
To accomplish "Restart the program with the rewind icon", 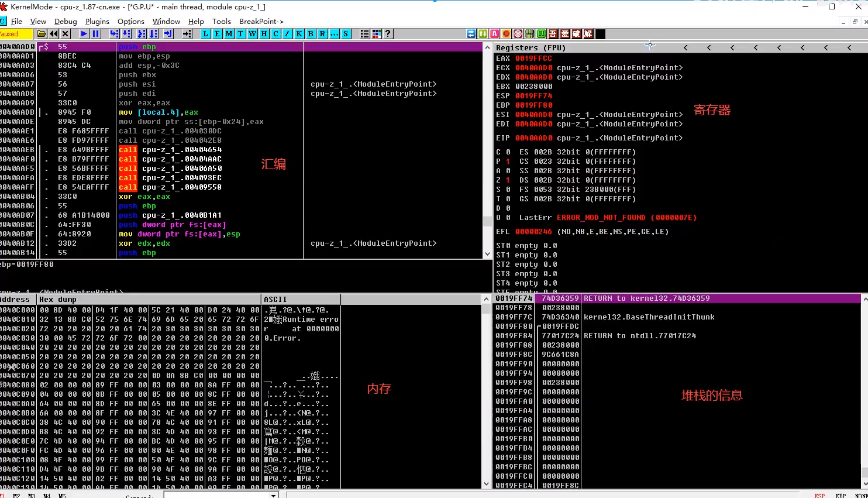I will (x=54, y=34).
